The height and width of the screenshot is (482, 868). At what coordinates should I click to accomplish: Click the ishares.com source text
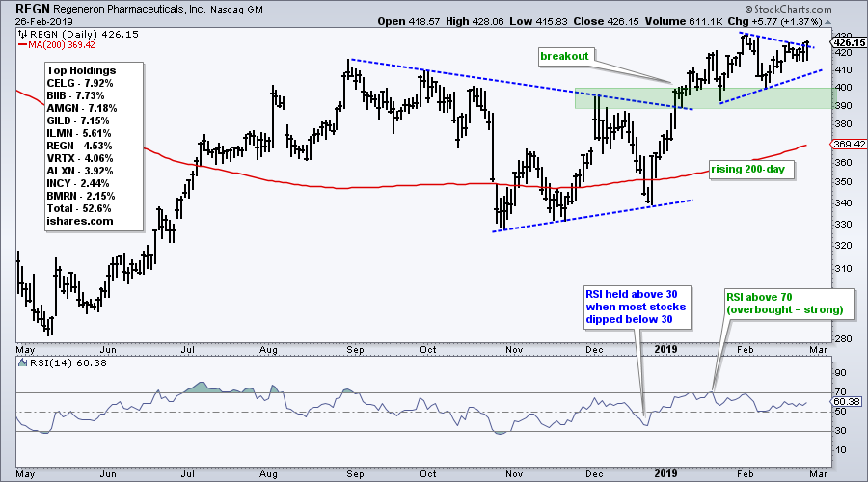[80, 221]
